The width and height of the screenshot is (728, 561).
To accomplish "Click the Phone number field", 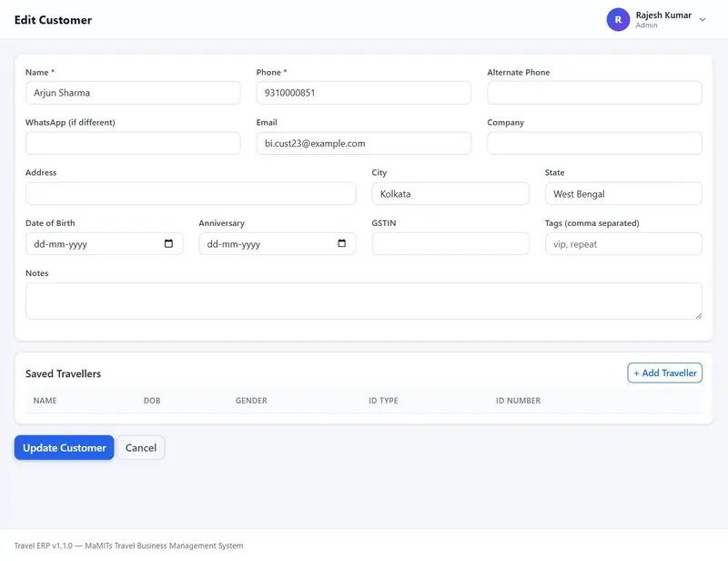I will (363, 93).
